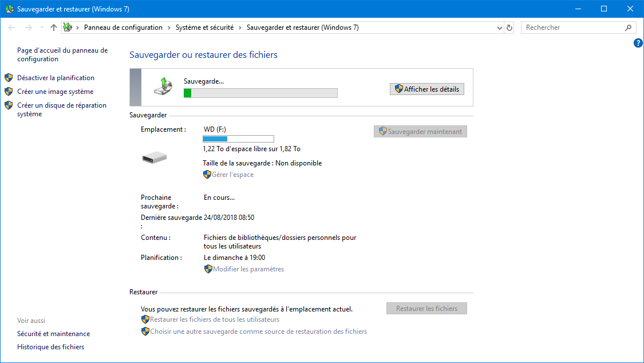Open Choisir une autre sauvegarde comme source link
This screenshot has height=363, width=644.
click(258, 332)
